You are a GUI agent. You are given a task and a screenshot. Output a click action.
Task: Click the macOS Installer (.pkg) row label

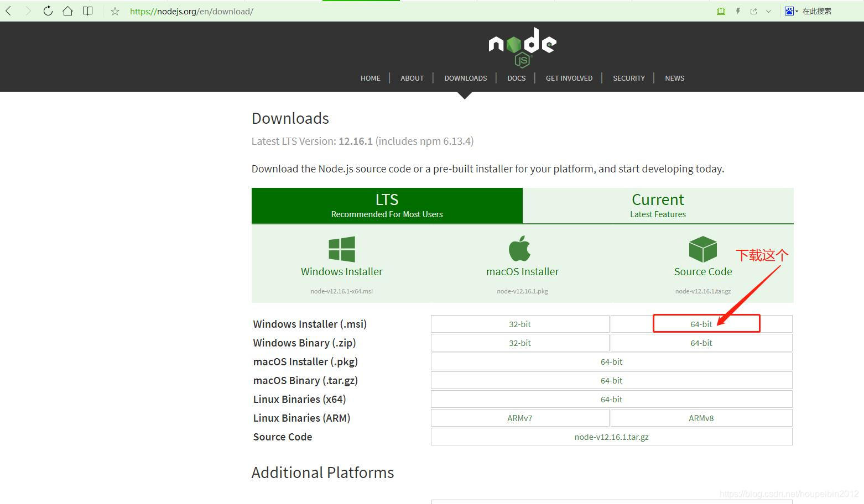(305, 362)
